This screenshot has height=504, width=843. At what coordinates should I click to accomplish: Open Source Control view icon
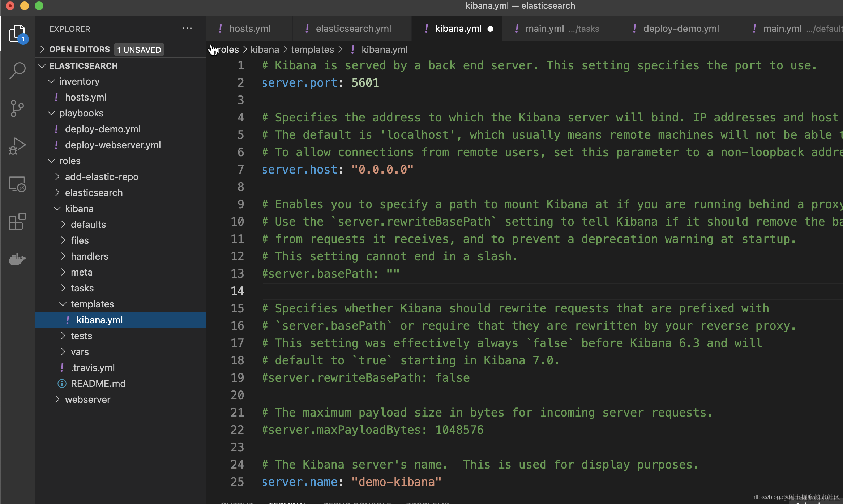coord(17,108)
